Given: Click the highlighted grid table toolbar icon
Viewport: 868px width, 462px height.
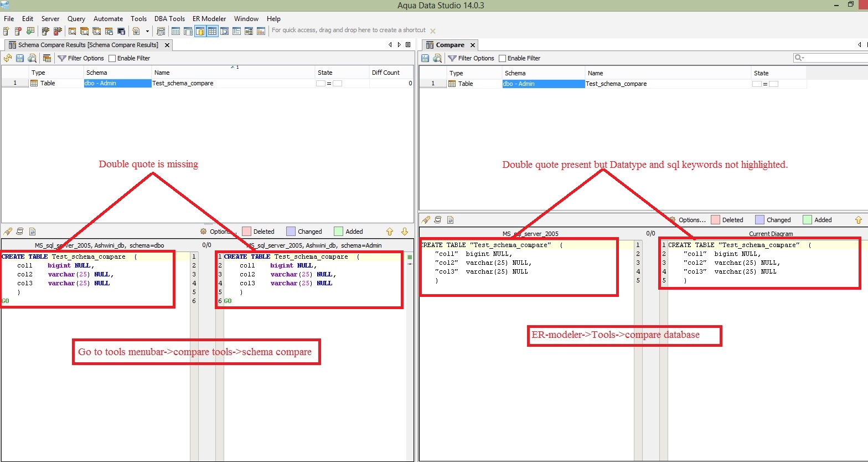Looking at the screenshot, I should [213, 31].
